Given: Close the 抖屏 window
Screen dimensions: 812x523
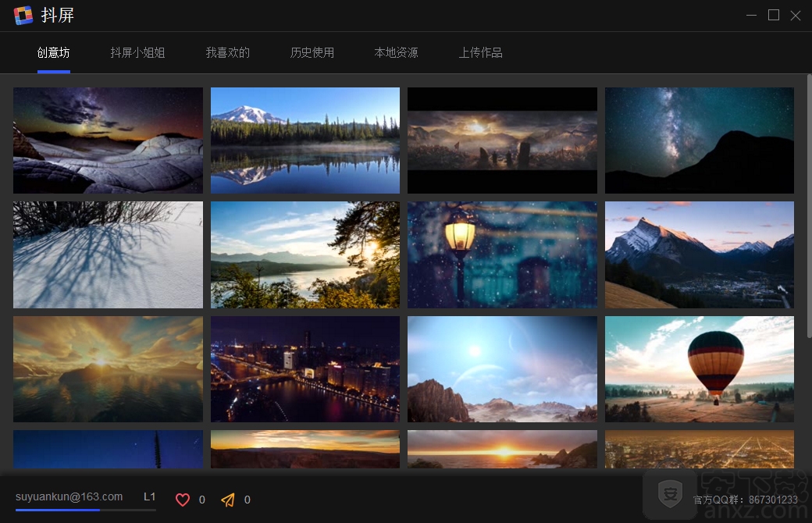Looking at the screenshot, I should (796, 16).
